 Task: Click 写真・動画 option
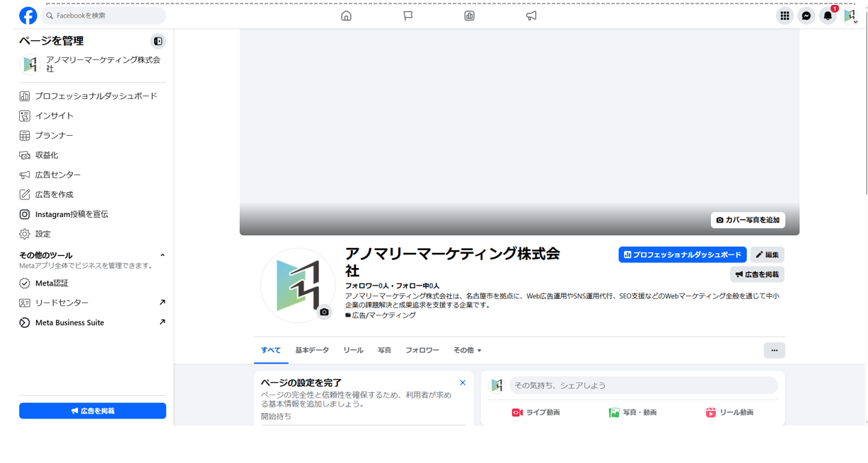(633, 413)
